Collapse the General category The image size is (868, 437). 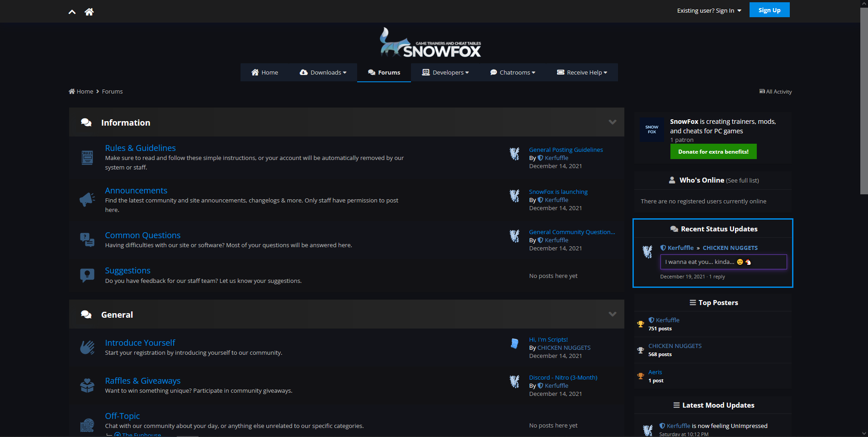point(613,314)
